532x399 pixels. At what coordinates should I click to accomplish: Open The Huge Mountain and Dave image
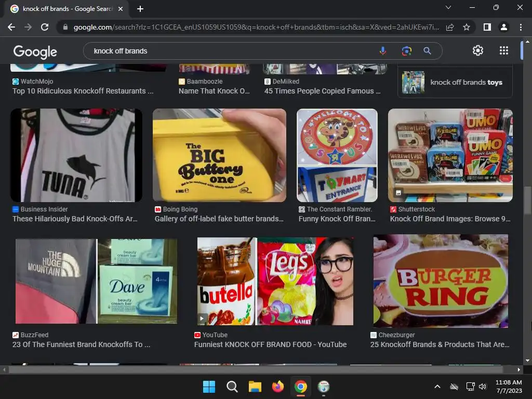(x=96, y=281)
